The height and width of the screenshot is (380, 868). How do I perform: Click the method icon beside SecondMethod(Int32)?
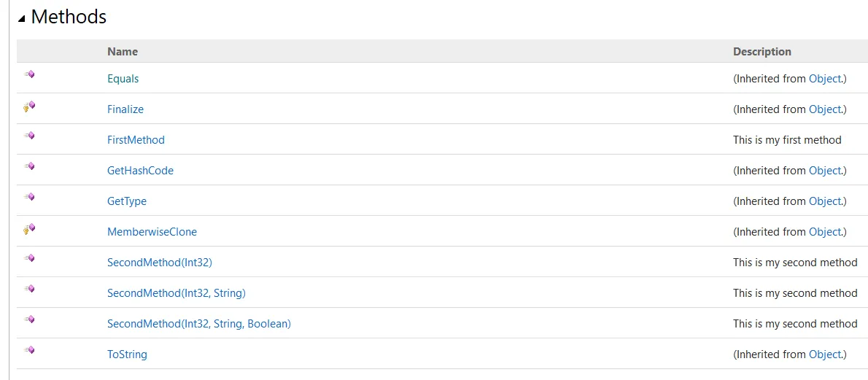29,258
